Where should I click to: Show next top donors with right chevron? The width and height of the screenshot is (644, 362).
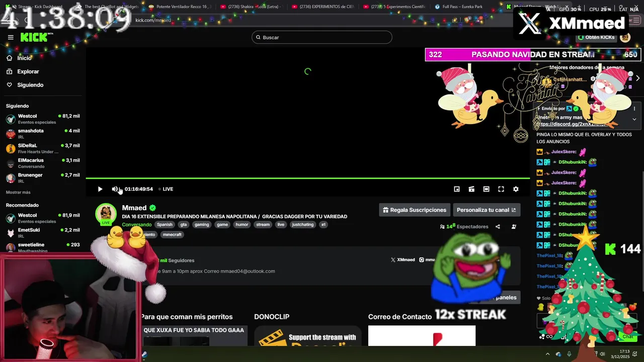637,78
